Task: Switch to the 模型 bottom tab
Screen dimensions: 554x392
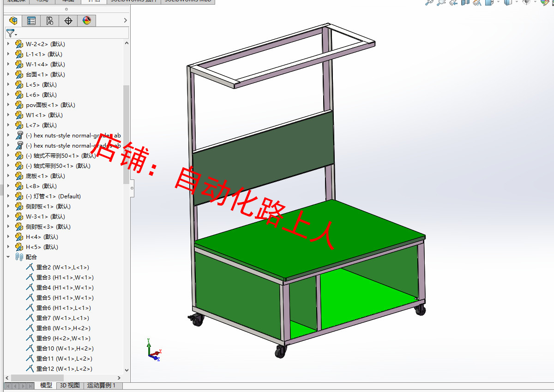Action: (x=46, y=386)
